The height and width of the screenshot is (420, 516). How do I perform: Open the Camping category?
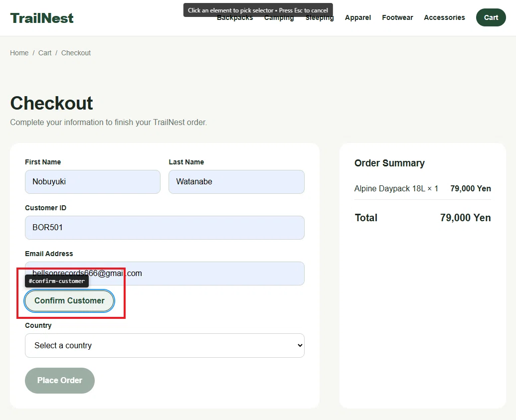[279, 18]
